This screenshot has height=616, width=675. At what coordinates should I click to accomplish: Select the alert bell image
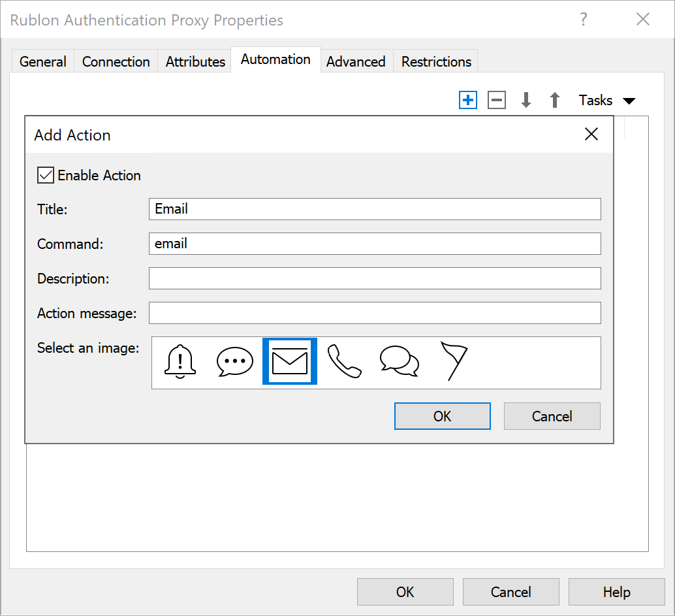[181, 362]
